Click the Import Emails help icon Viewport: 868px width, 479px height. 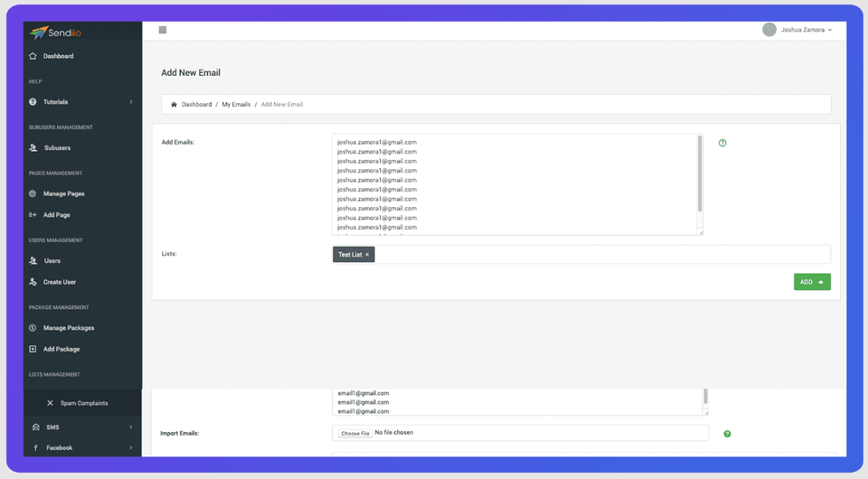tap(727, 434)
